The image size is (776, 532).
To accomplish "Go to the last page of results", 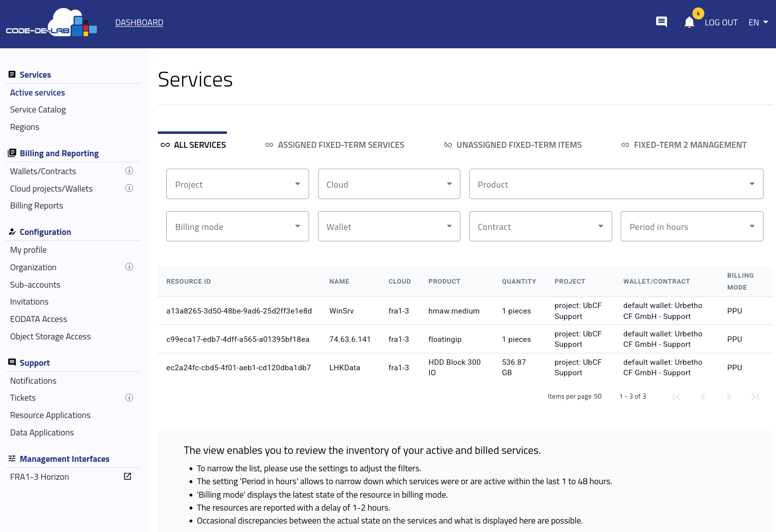I will [755, 397].
